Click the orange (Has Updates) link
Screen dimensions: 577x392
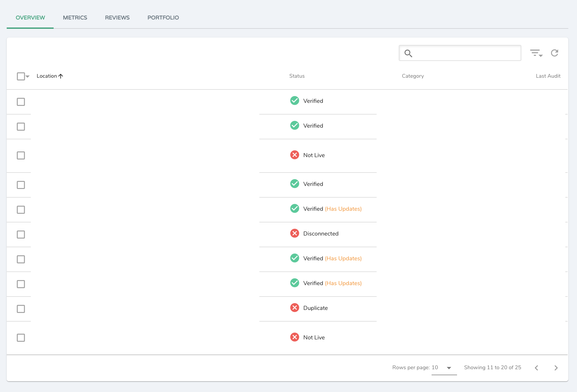point(343,208)
